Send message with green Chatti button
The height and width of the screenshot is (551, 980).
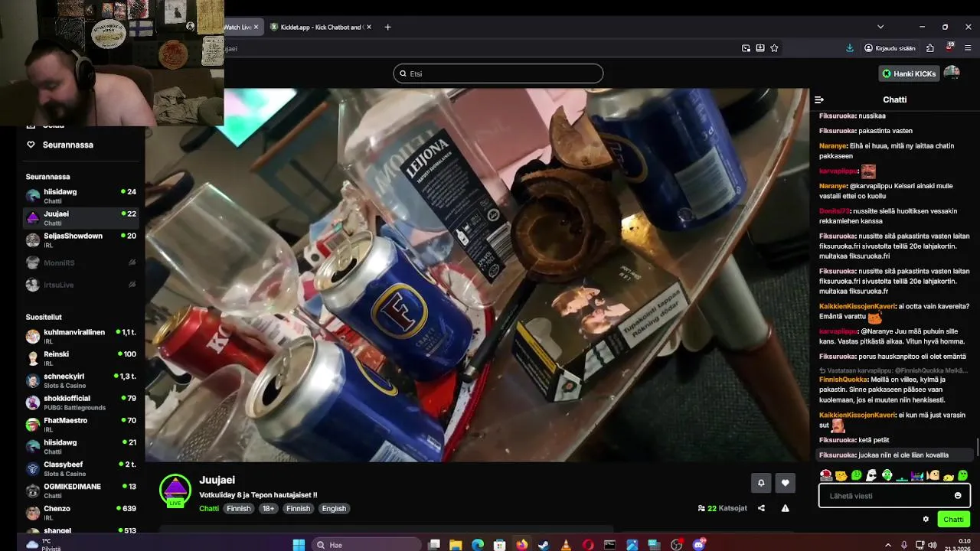954,520
